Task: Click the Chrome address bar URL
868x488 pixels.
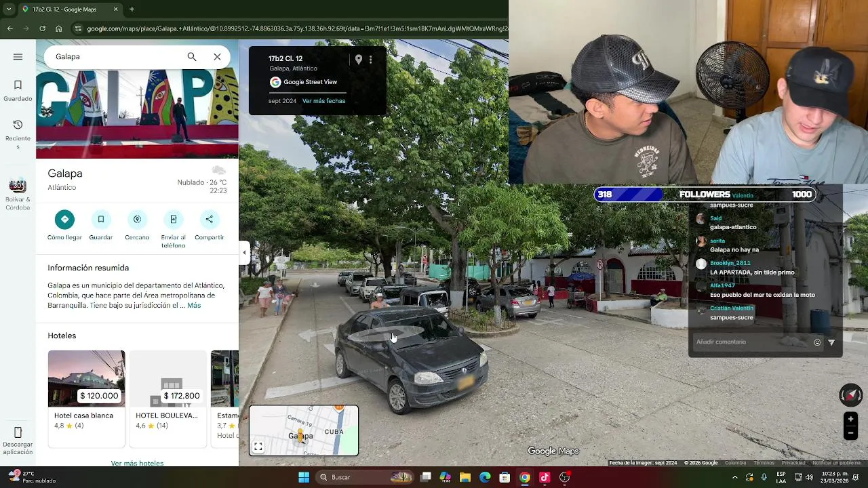Action: click(297, 28)
